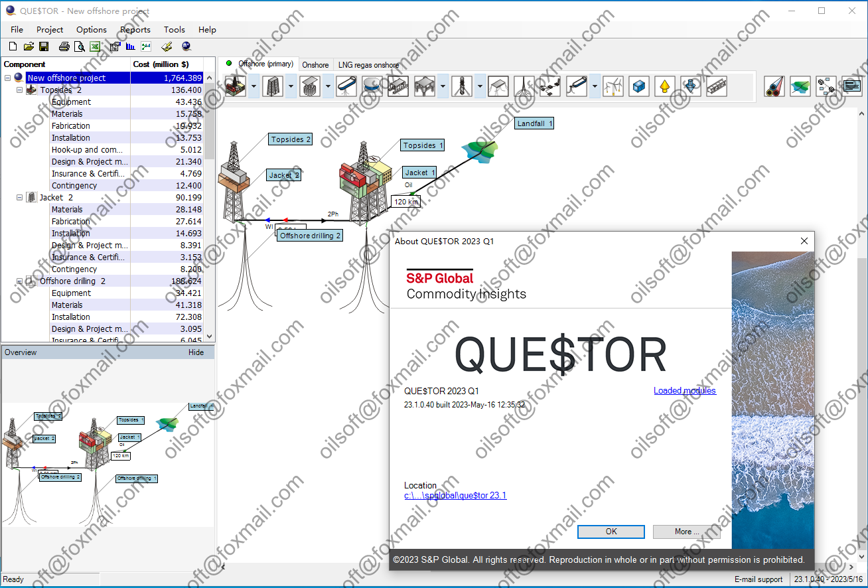Select the tanker vessel component icon
The image size is (868, 588).
pos(346,86)
